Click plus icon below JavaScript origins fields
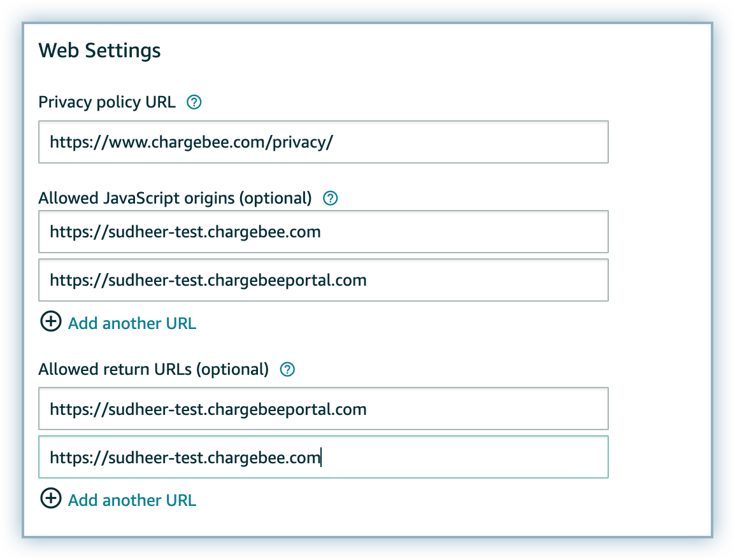 [50, 322]
